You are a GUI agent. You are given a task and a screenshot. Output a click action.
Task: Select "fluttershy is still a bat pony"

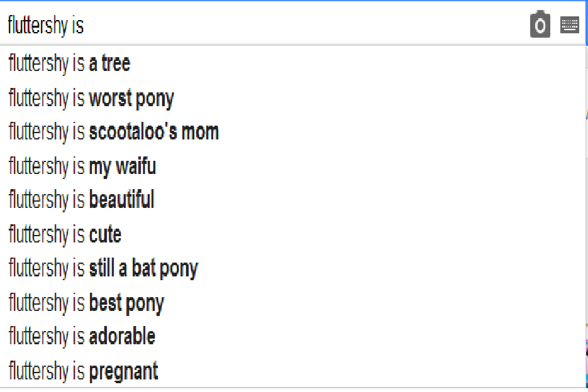pyautogui.click(x=103, y=268)
